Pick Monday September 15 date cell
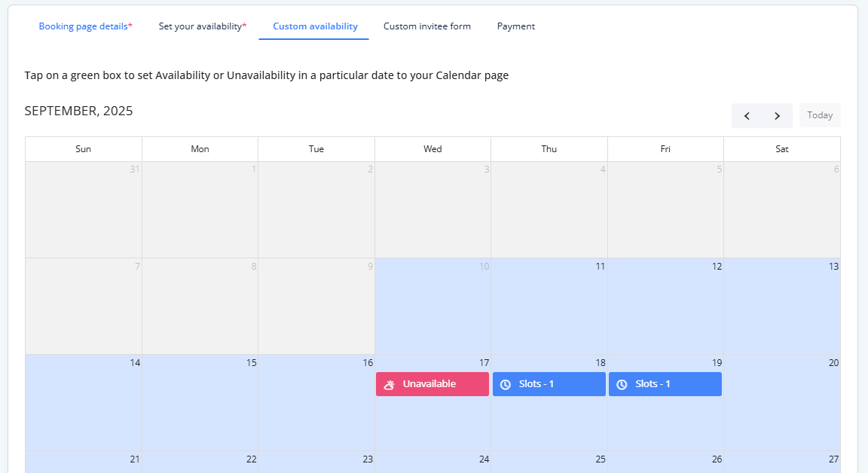 pos(200,405)
